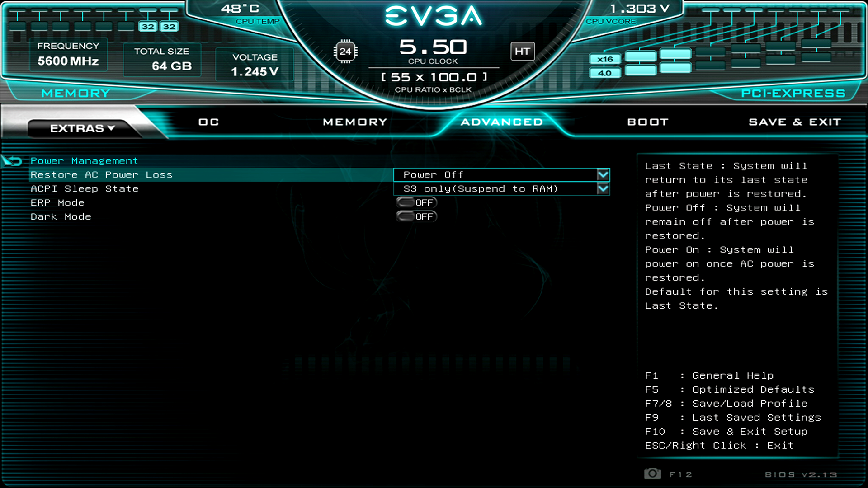
Task: Select the Restore AC Power Loss row
Action: (x=101, y=175)
